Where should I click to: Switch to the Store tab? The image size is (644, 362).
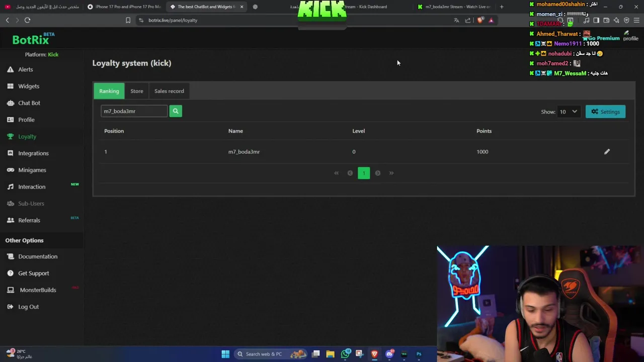tap(137, 91)
